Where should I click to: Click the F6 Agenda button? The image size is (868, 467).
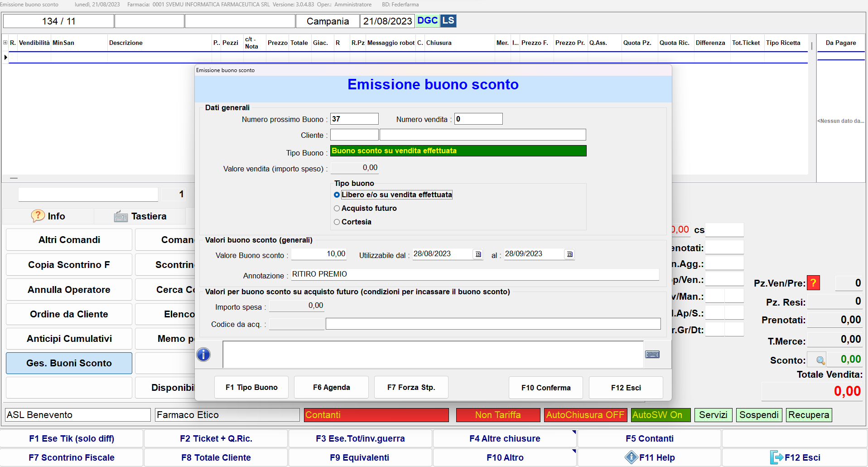[x=331, y=388]
